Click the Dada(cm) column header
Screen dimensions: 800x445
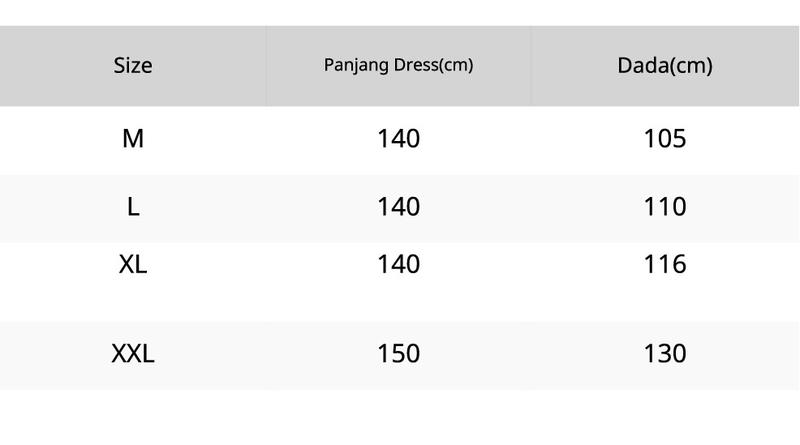tap(665, 66)
